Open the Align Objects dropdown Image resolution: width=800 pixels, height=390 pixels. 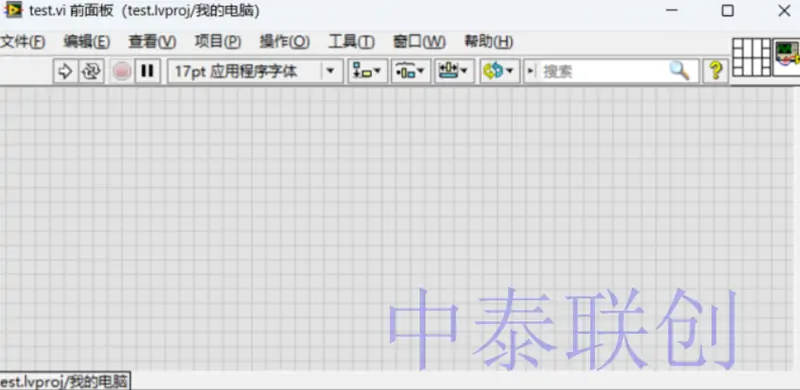pos(368,71)
